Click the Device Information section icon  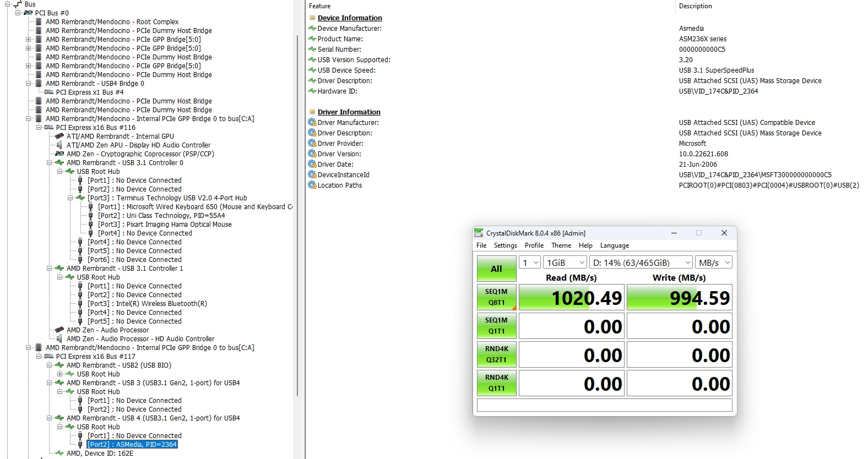[312, 18]
